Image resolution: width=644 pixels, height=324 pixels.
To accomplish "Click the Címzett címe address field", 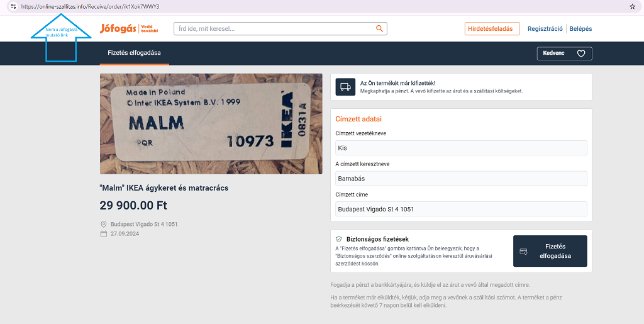I will click(461, 209).
